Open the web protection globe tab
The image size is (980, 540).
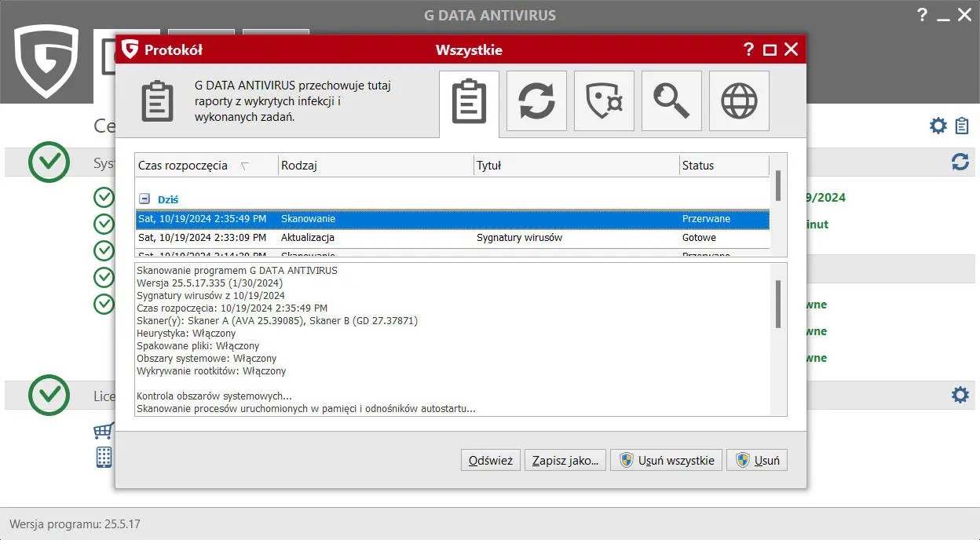tap(739, 101)
